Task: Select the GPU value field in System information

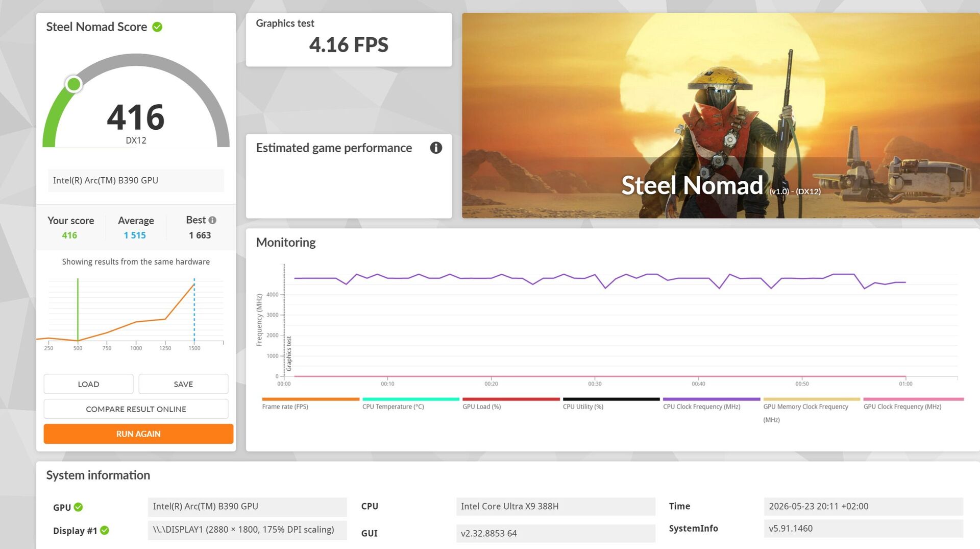Action: point(247,507)
